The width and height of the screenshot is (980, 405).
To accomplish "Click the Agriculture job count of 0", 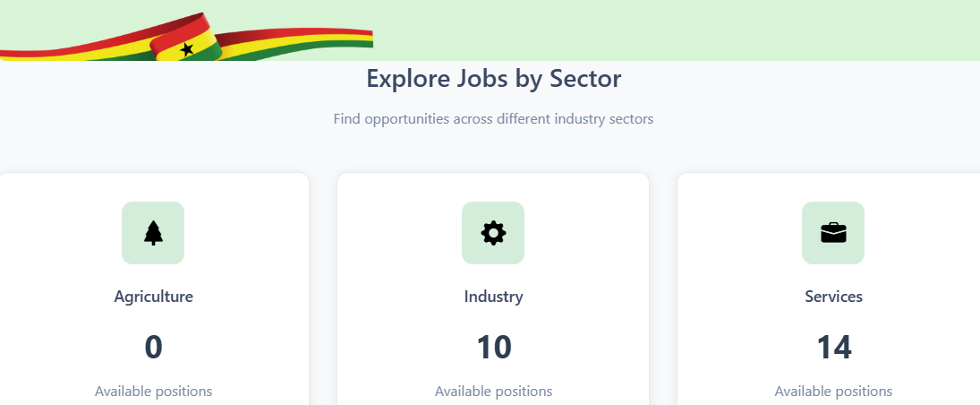I will coord(153,347).
